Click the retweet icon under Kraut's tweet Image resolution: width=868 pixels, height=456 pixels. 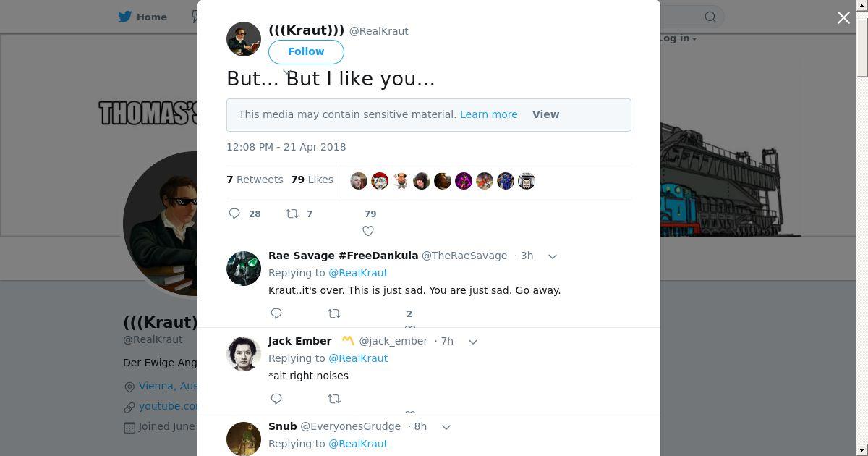pyautogui.click(x=292, y=214)
